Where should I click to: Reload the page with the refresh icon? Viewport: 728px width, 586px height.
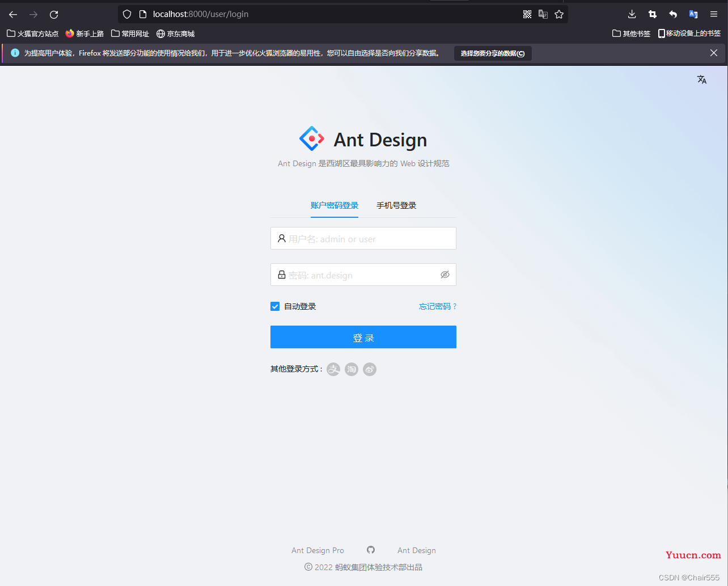[x=54, y=14]
